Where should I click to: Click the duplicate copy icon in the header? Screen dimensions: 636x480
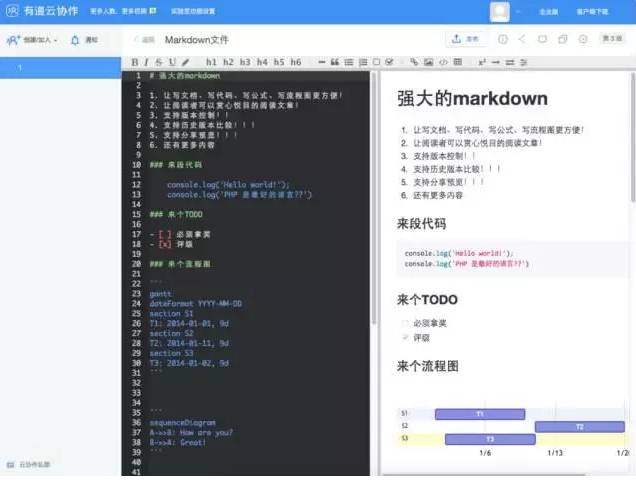563,39
